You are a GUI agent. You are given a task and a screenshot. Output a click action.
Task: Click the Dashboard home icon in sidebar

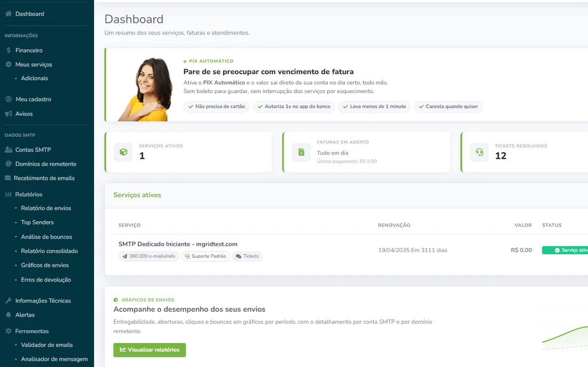[8, 14]
